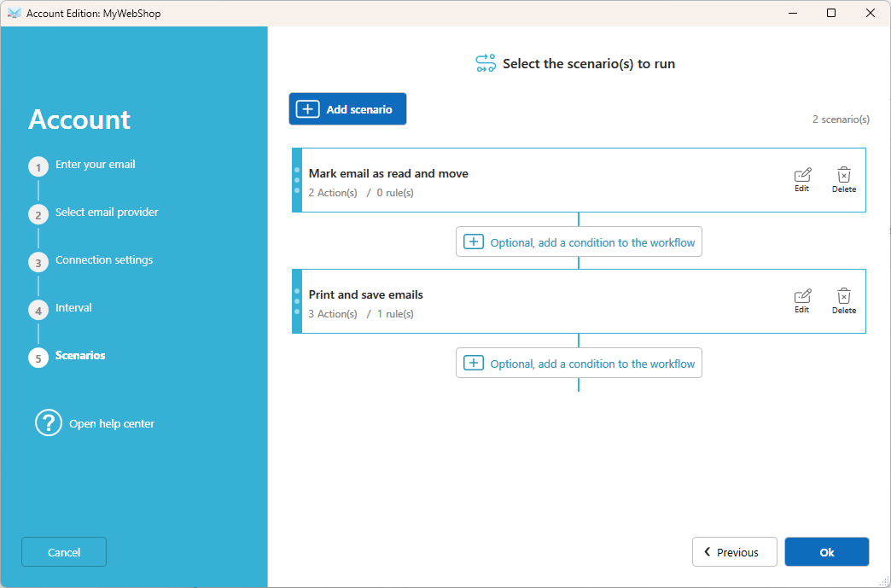Add condition below Mark email as read scenario
Image resolution: width=891 pixels, height=588 pixels.
coord(579,242)
